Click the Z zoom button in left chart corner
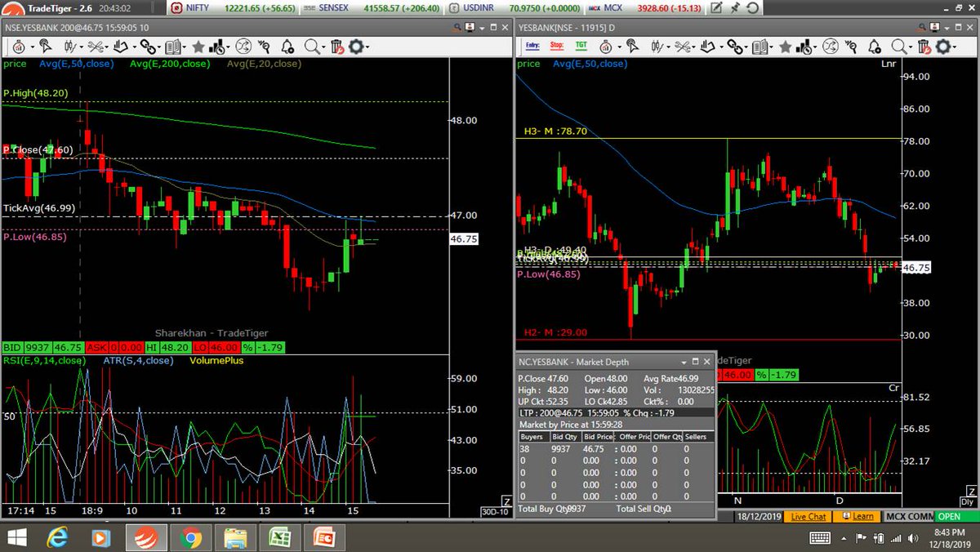980x552 pixels. point(506,501)
